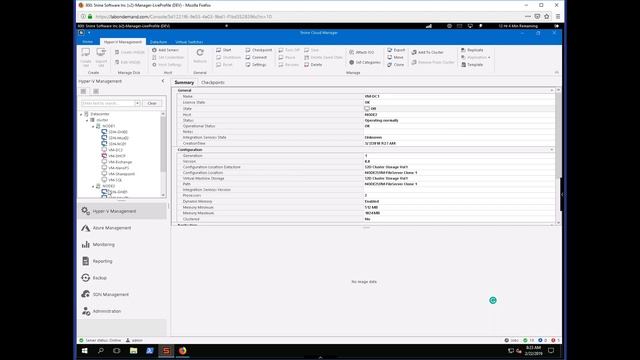Open the Reporting navigation section
The height and width of the screenshot is (360, 640).
click(x=122, y=261)
